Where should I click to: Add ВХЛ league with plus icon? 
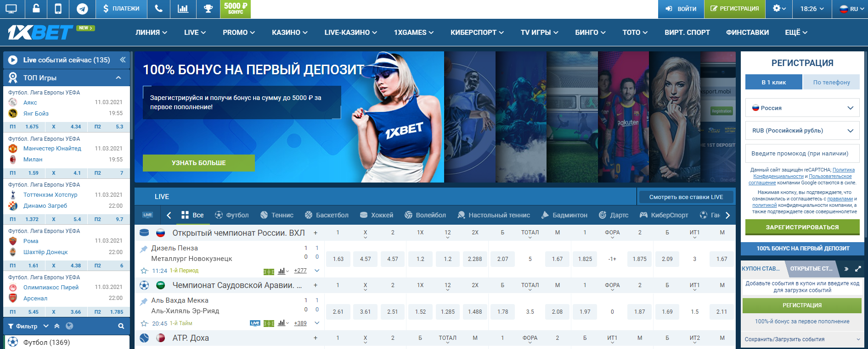pyautogui.click(x=316, y=233)
